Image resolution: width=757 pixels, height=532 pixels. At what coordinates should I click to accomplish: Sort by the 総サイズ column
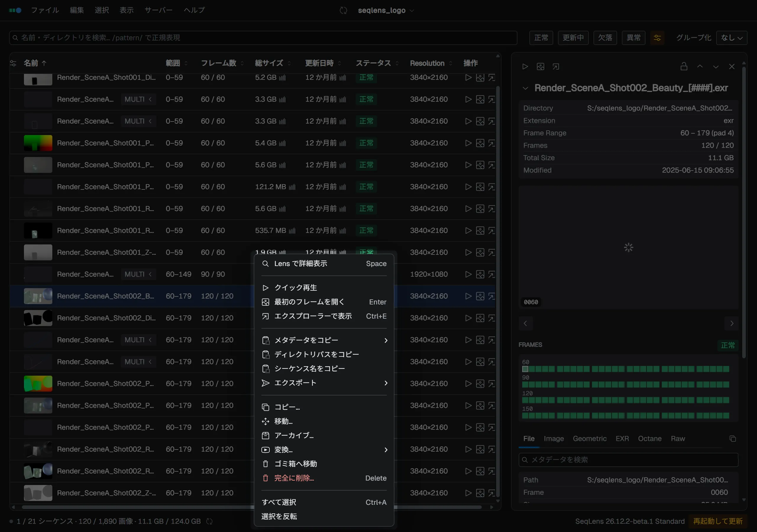point(273,63)
